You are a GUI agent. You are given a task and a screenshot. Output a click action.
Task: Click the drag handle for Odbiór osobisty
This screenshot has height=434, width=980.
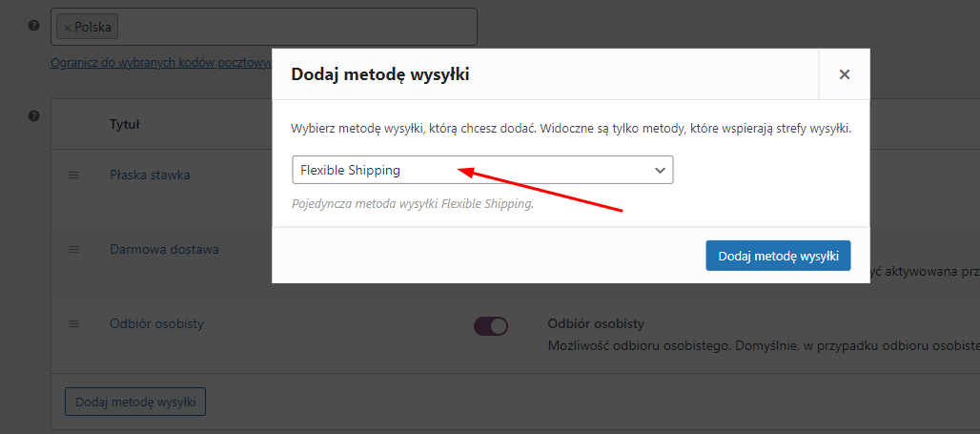pyautogui.click(x=73, y=324)
